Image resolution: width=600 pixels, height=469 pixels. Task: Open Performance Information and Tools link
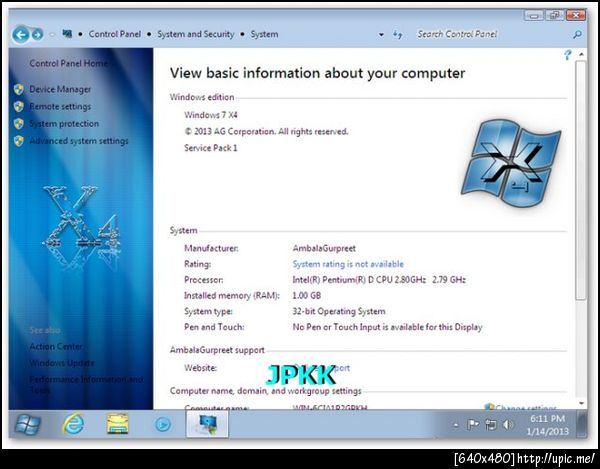(86, 384)
